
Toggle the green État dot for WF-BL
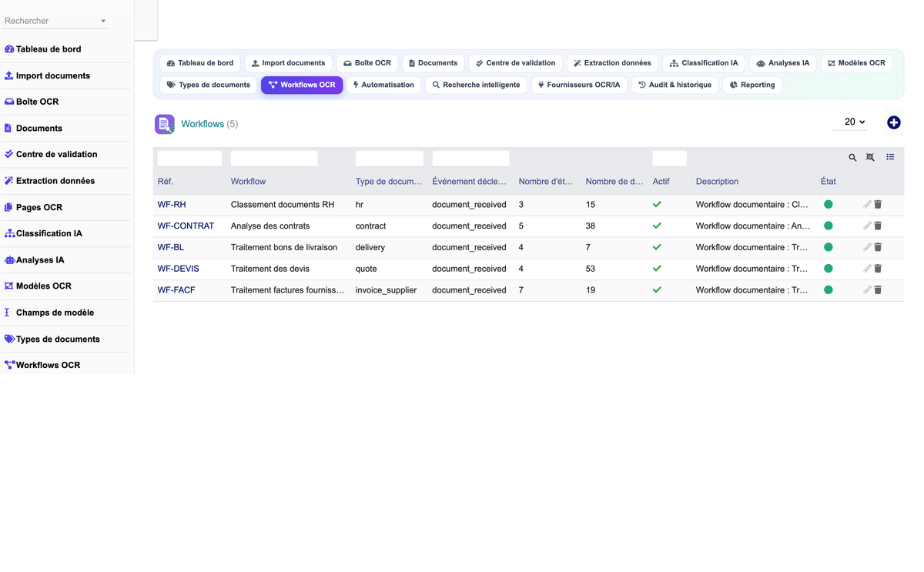click(829, 247)
